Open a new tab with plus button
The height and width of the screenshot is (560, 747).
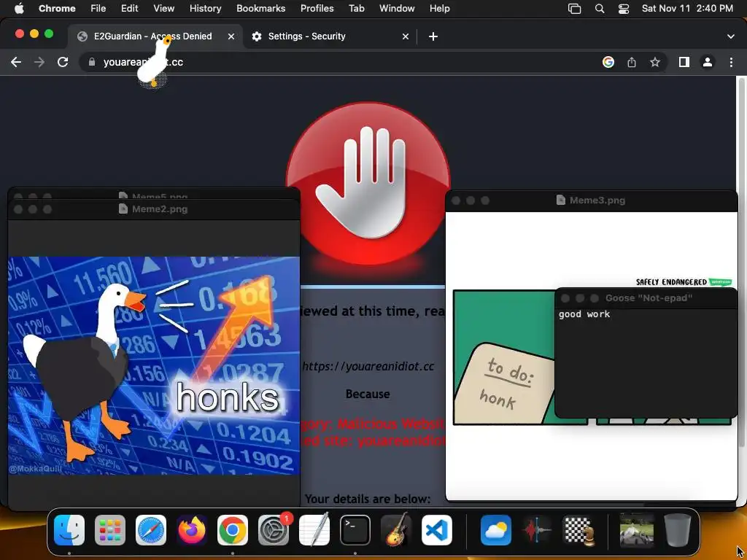(433, 36)
